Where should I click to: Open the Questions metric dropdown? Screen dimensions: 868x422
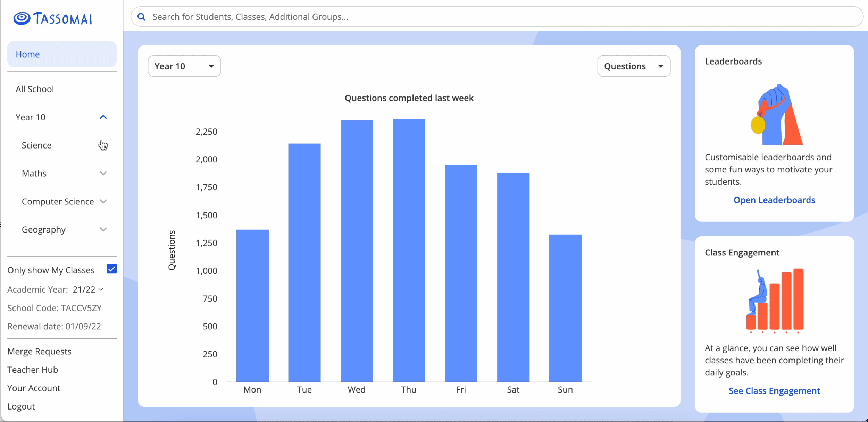633,66
